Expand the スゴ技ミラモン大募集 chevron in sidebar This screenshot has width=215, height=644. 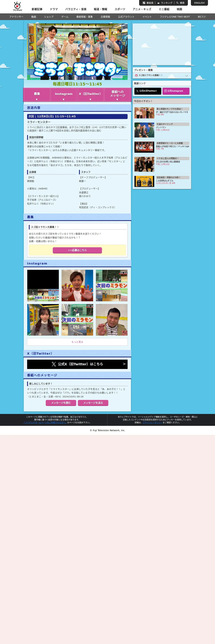coord(187,76)
